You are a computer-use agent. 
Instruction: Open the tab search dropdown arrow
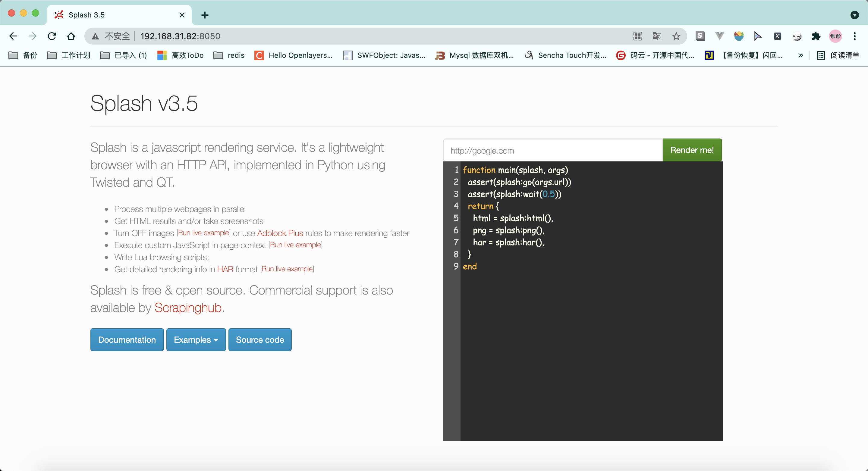point(854,15)
